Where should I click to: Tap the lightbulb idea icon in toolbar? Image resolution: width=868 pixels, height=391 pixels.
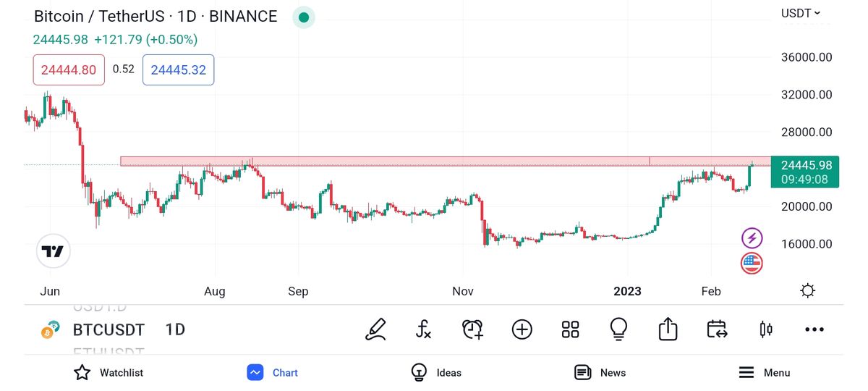pos(618,329)
